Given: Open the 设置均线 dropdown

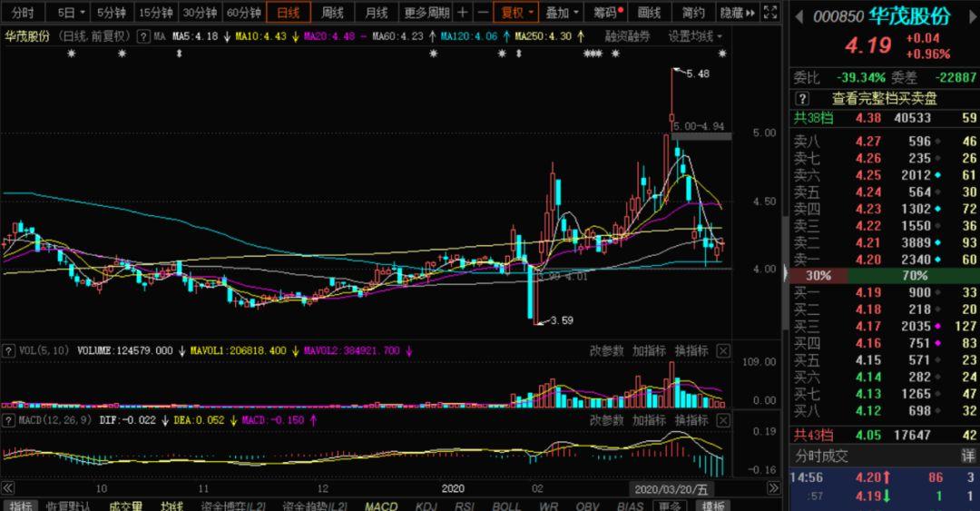Looking at the screenshot, I should tap(695, 36).
